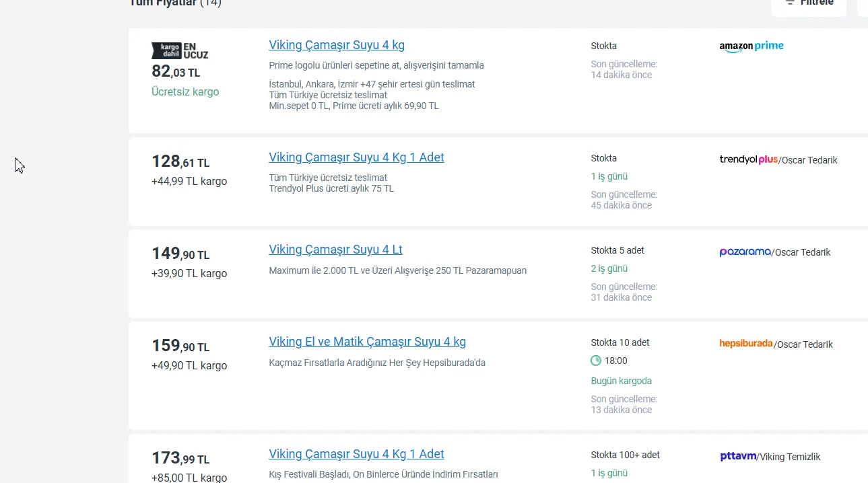Click the 'Bugün kargoda' label
This screenshot has width=868, height=483.
pos(621,381)
